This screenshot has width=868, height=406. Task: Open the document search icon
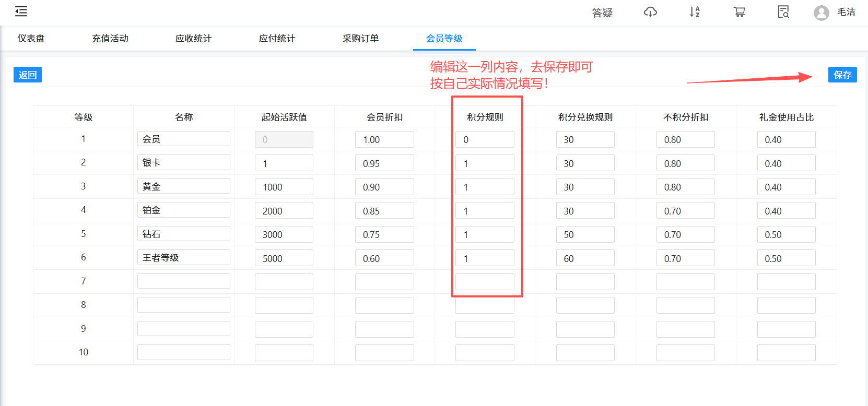coord(783,12)
